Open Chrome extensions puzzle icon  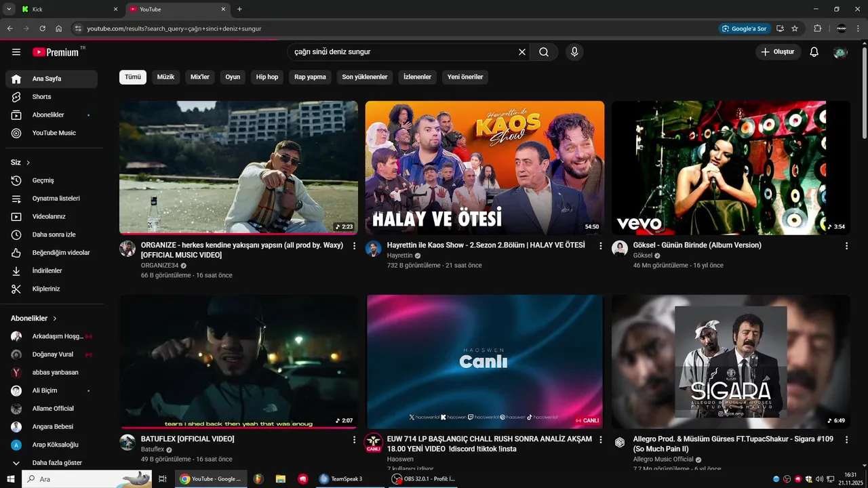click(x=817, y=28)
